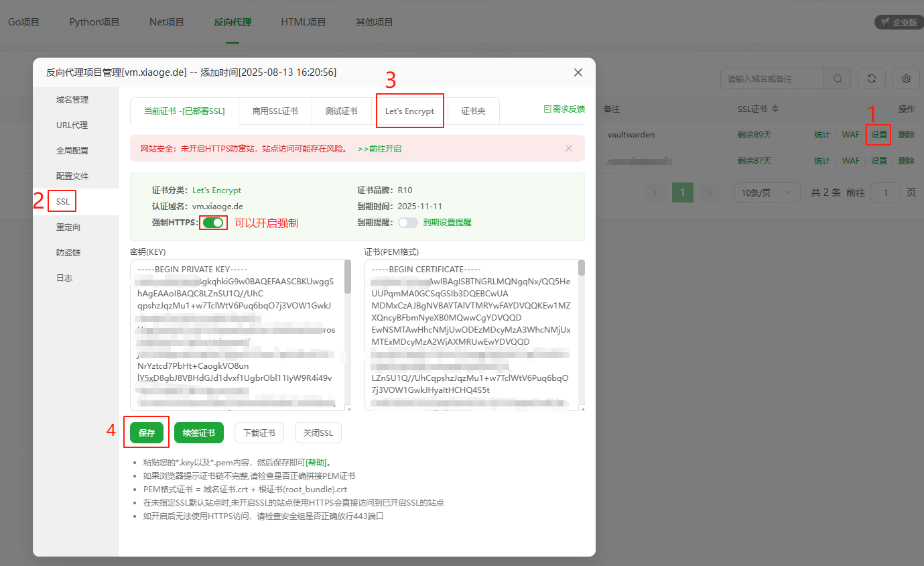Click the 保存 button to save the certificate
924x566 pixels.
pos(145,433)
